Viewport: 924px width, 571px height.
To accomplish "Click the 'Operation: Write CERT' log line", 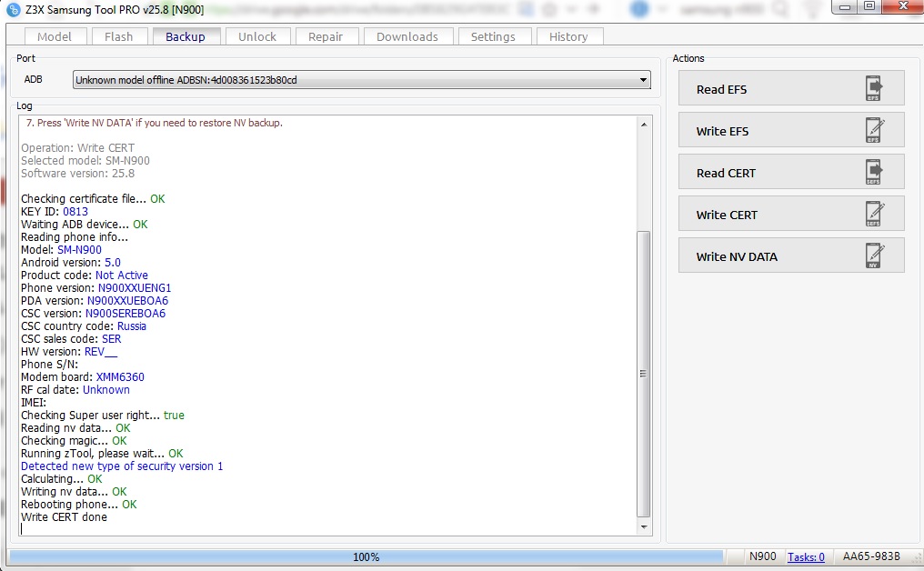I will click(78, 148).
